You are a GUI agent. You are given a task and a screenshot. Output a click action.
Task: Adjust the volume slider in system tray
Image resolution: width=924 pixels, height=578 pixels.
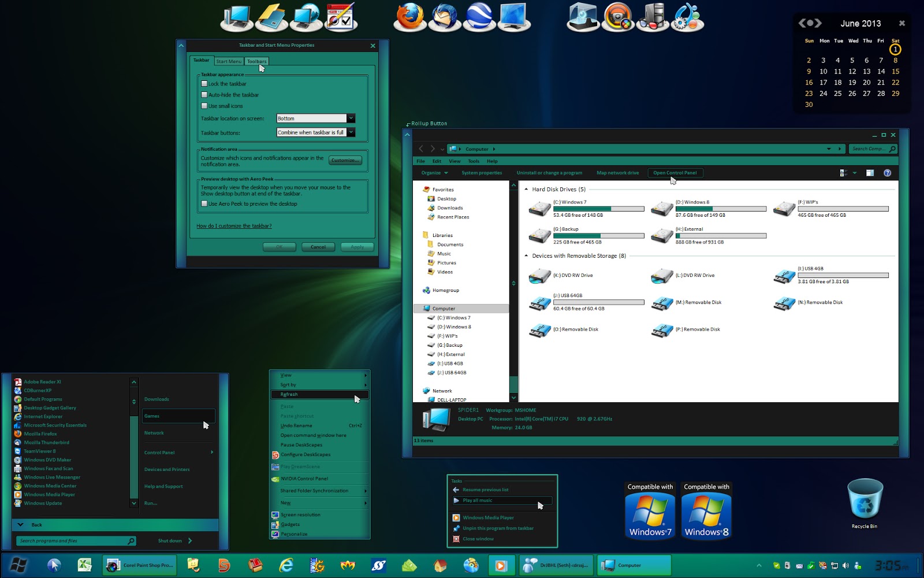click(x=845, y=565)
